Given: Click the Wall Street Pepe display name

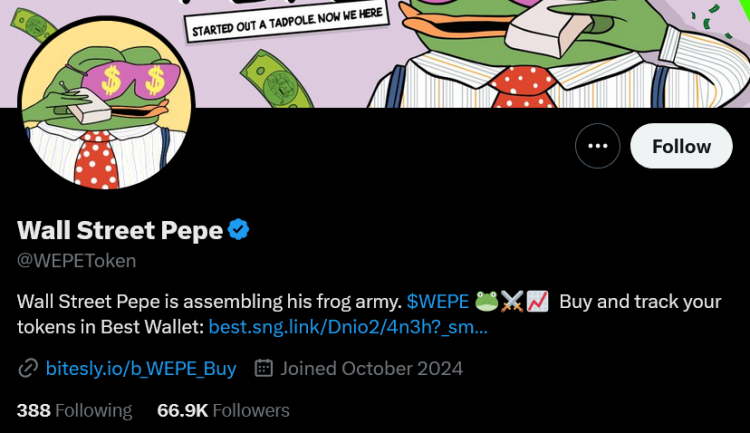Looking at the screenshot, I should [x=120, y=230].
